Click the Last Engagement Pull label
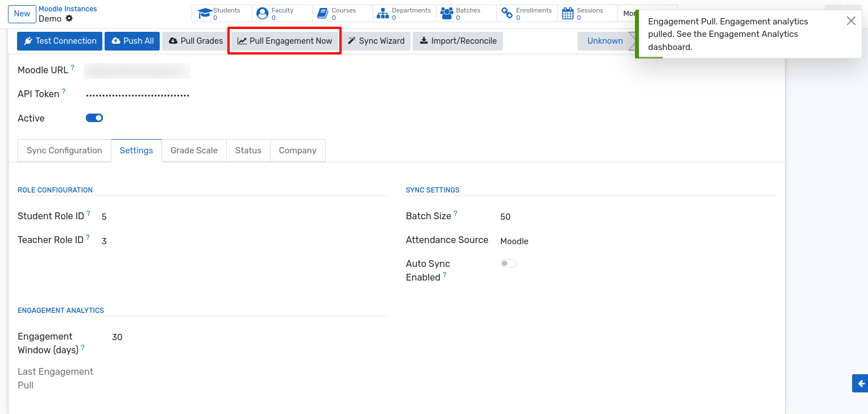868x414 pixels. 55,378
